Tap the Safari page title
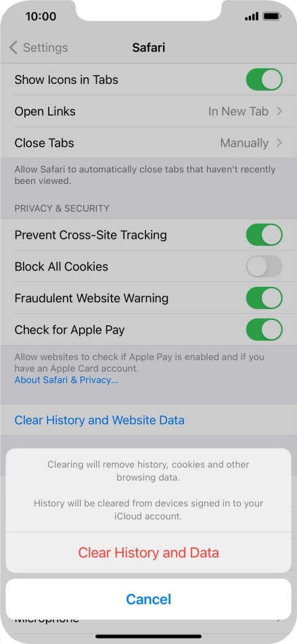Screen dimensions: 297x644 (x=148, y=47)
